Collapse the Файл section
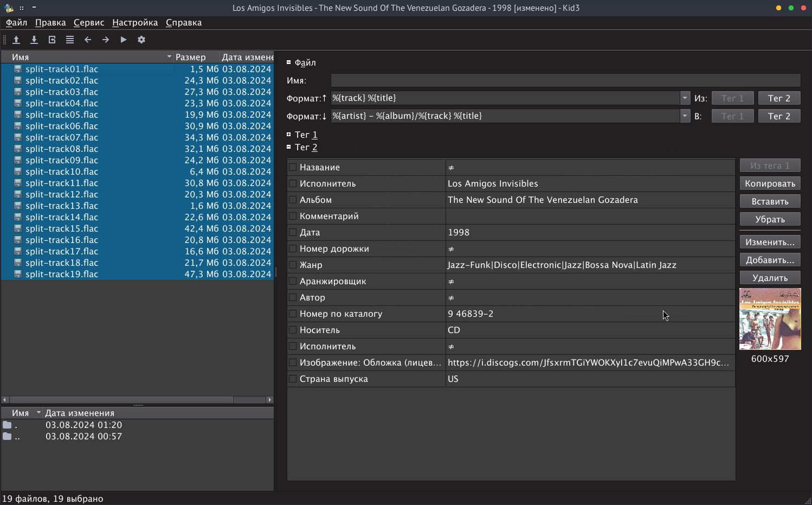This screenshot has width=812, height=505. 289,62
